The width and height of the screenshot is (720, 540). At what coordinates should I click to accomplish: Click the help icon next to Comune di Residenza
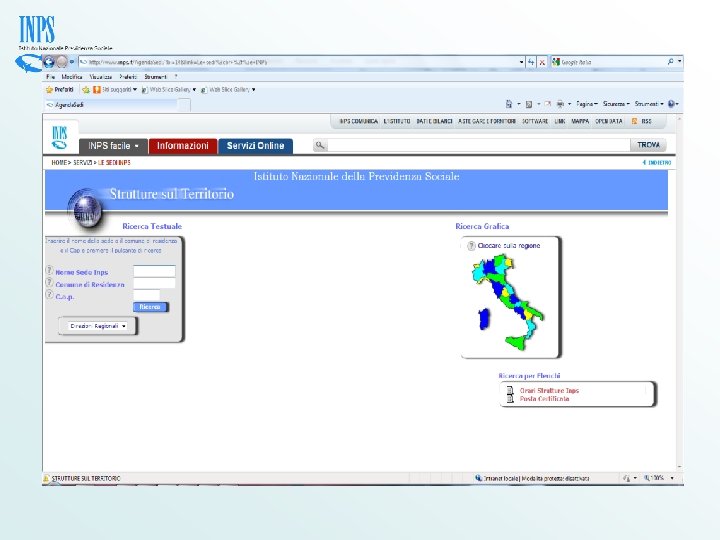(x=49, y=282)
